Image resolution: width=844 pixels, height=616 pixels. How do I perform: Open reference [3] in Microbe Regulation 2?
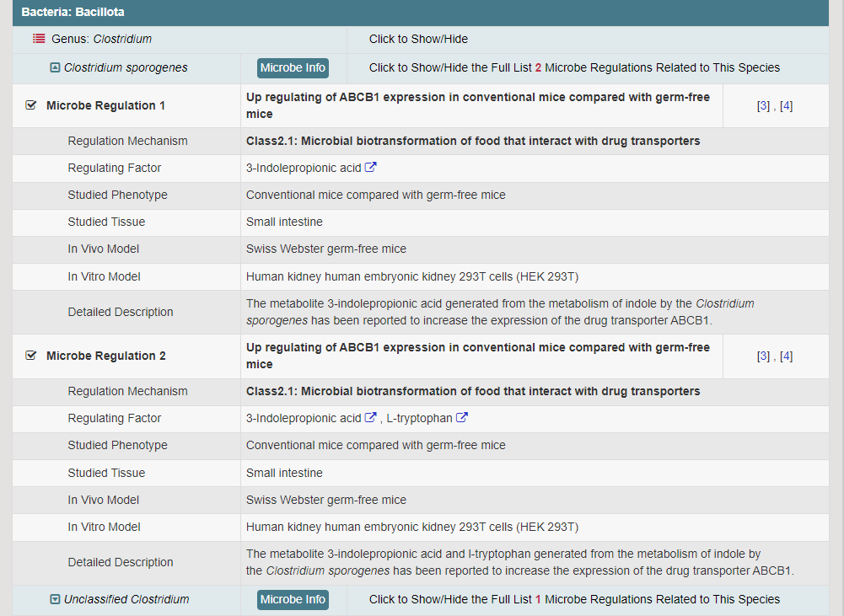763,356
